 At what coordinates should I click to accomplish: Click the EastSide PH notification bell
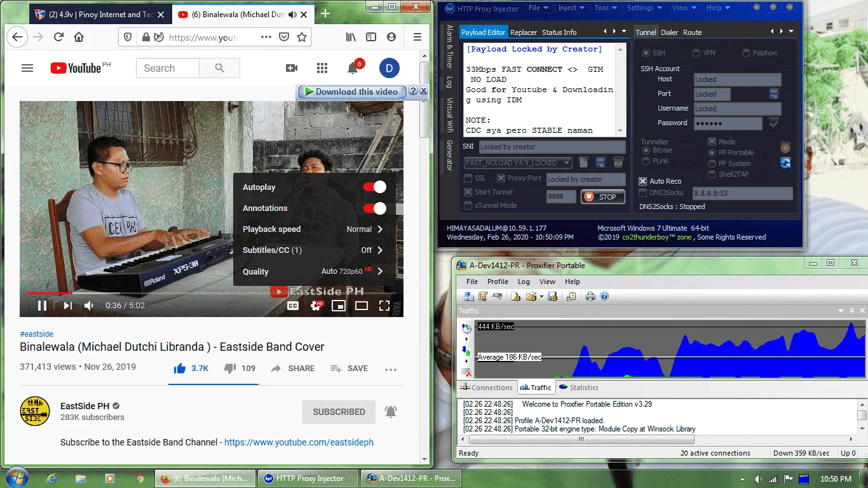point(391,412)
